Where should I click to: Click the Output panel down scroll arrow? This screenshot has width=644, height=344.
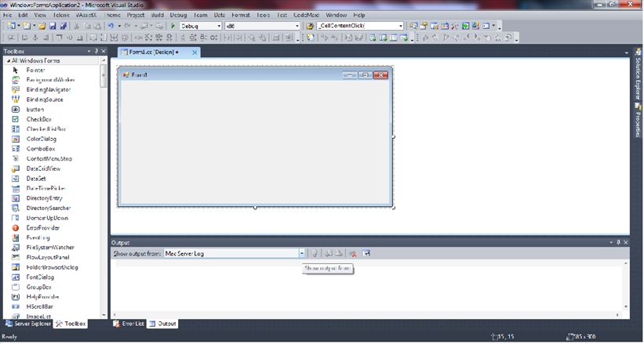pos(625,306)
